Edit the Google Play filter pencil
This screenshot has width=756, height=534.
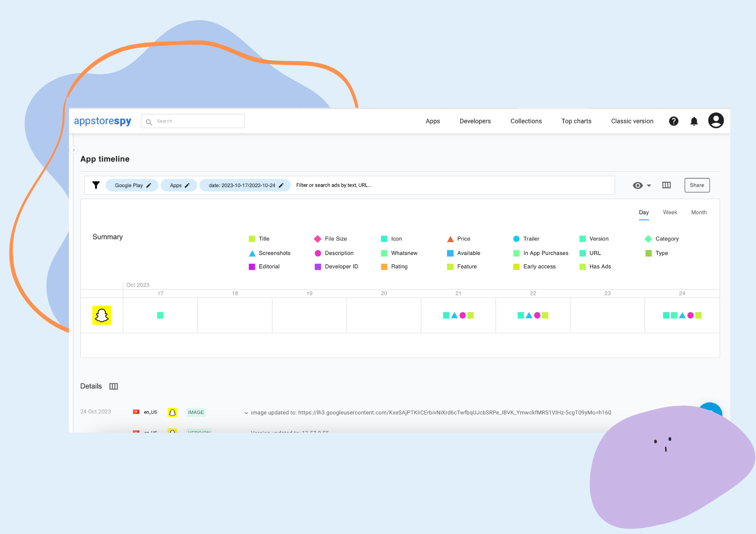pos(149,185)
